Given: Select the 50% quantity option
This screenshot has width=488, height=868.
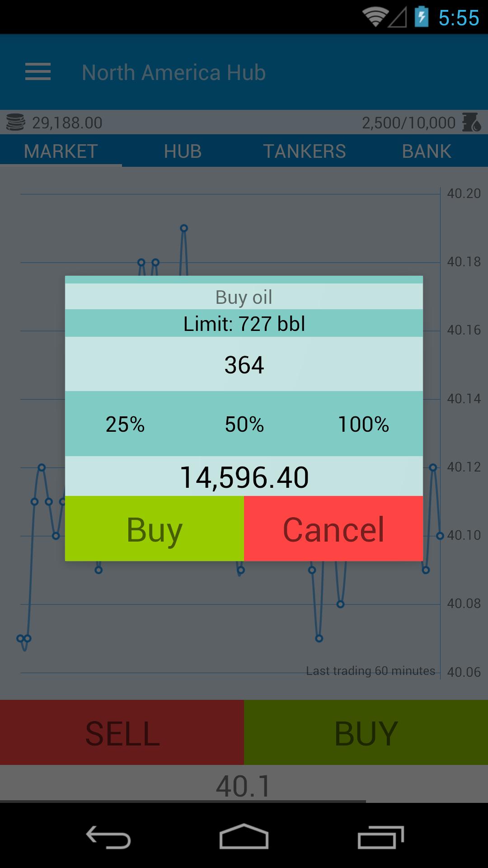Looking at the screenshot, I should click(x=244, y=425).
